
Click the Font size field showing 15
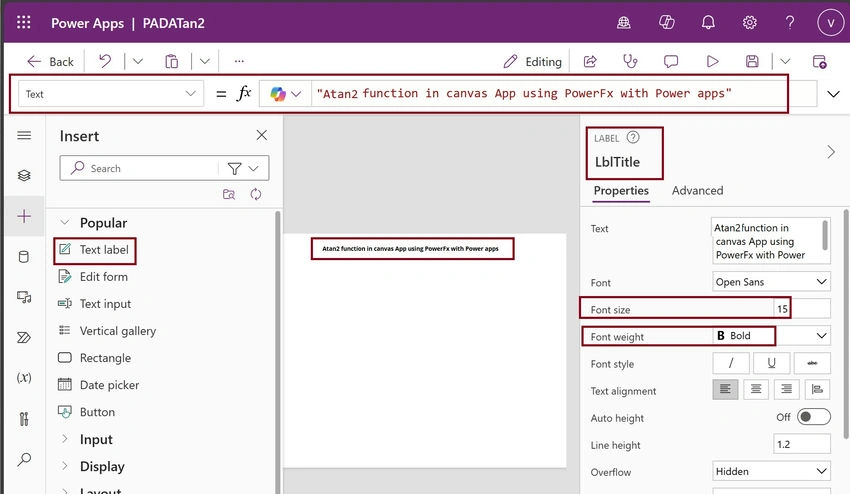tap(802, 309)
